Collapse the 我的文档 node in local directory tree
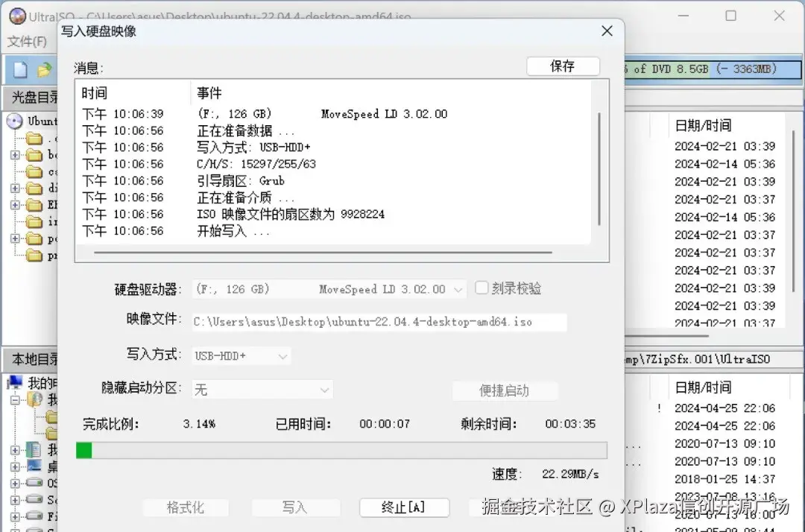805x532 pixels. (x=16, y=399)
